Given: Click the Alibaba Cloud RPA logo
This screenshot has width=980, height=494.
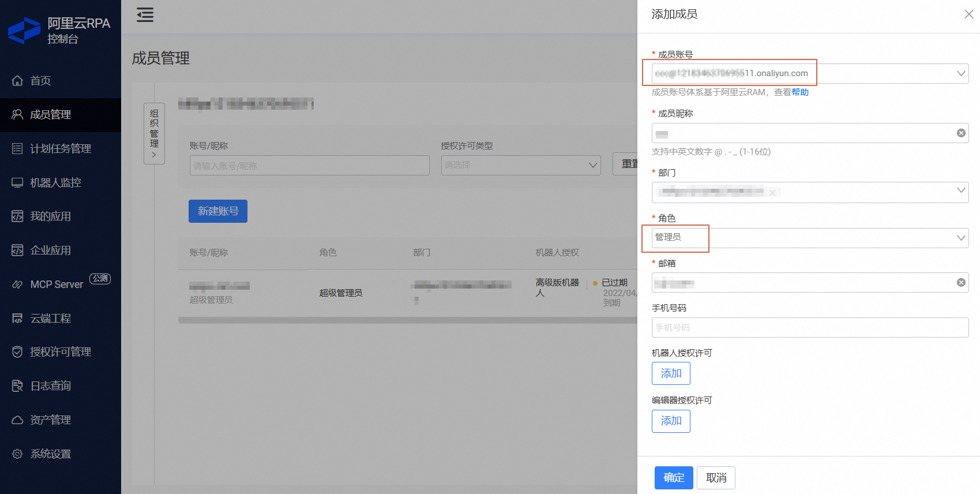Looking at the screenshot, I should [24, 31].
